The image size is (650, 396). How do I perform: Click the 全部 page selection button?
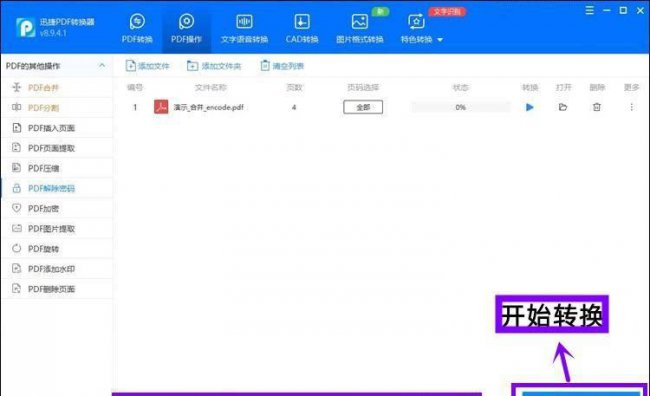click(363, 107)
